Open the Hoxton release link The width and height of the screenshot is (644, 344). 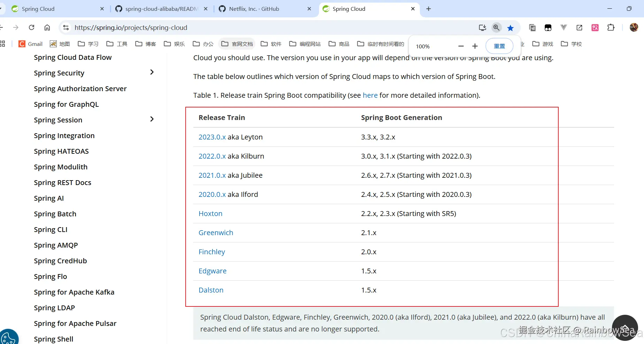(210, 214)
